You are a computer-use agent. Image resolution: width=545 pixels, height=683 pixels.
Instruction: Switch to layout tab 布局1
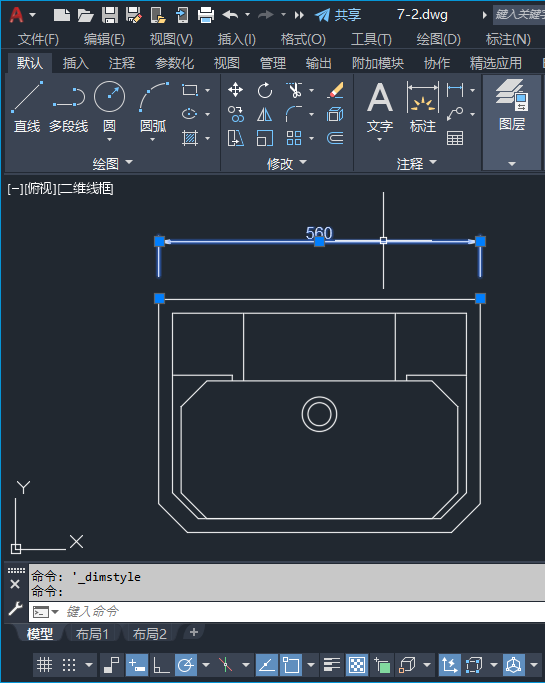pos(92,634)
